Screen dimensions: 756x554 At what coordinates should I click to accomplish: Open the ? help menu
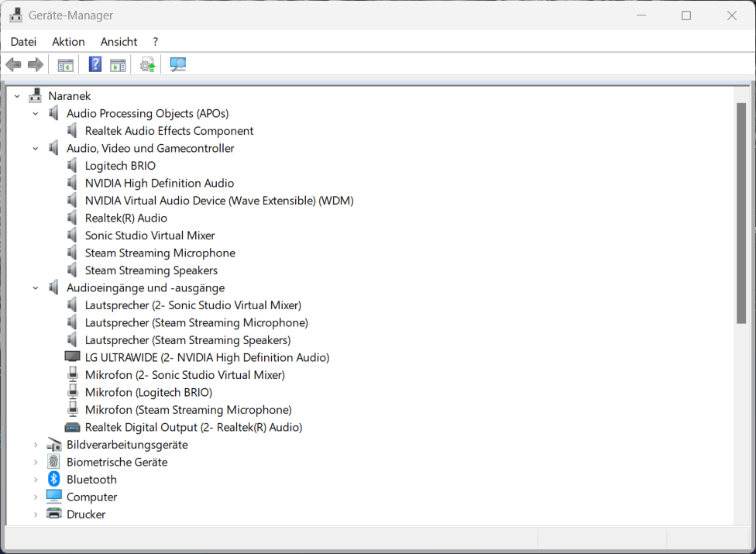pyautogui.click(x=155, y=42)
